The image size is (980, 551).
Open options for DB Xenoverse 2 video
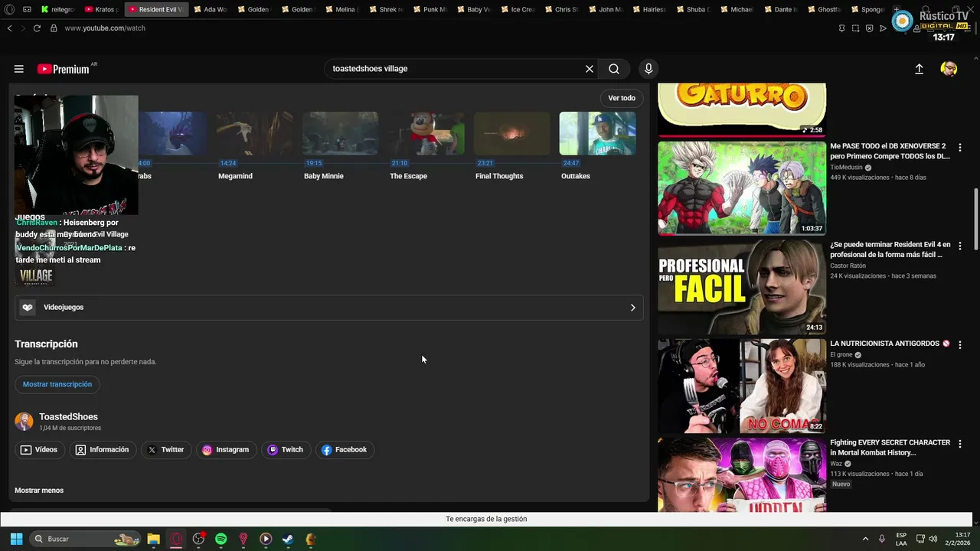click(x=960, y=147)
